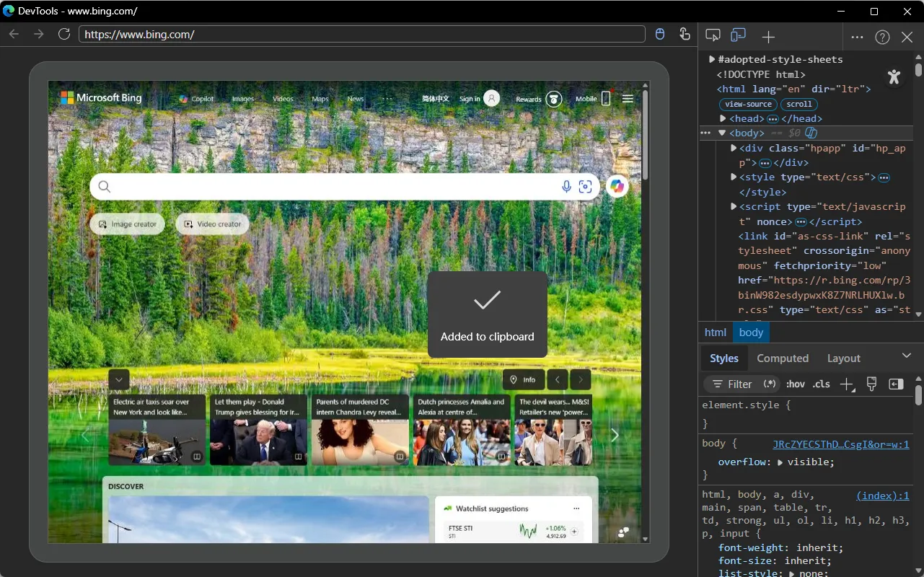This screenshot has width=924, height=577.
Task: Switch to the Computed tab
Action: [783, 358]
